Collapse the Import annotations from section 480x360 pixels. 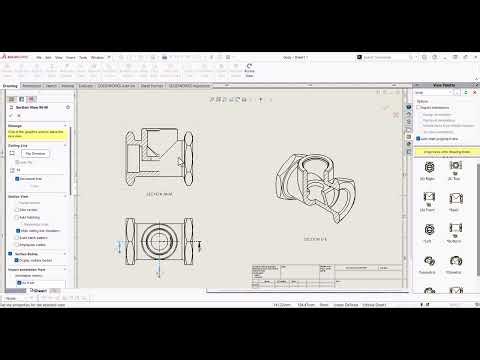65,269
